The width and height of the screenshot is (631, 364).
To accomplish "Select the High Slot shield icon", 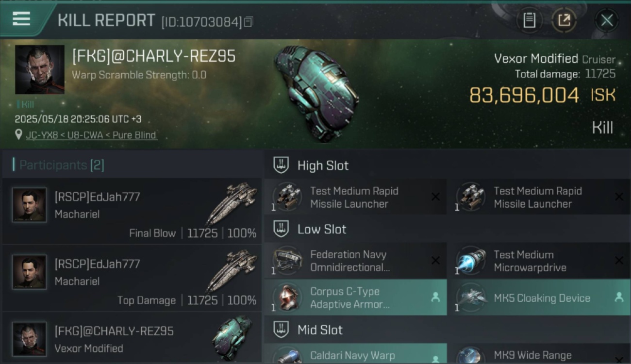I will pos(281,165).
